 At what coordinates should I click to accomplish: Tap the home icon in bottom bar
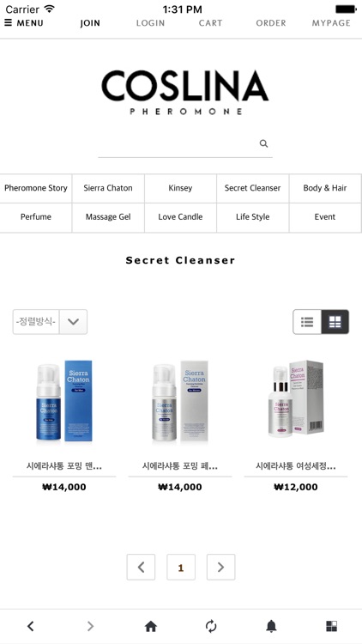point(151,626)
